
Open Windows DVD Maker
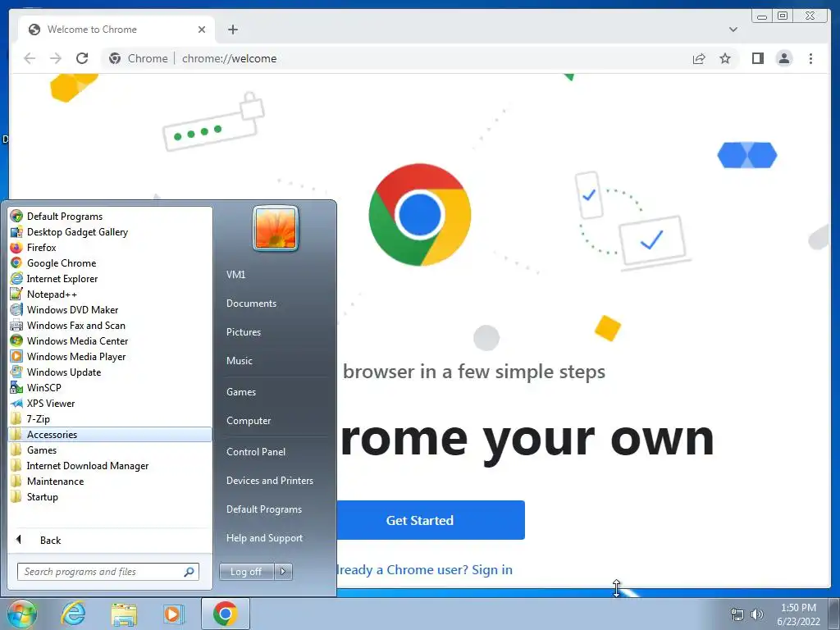click(x=110, y=309)
